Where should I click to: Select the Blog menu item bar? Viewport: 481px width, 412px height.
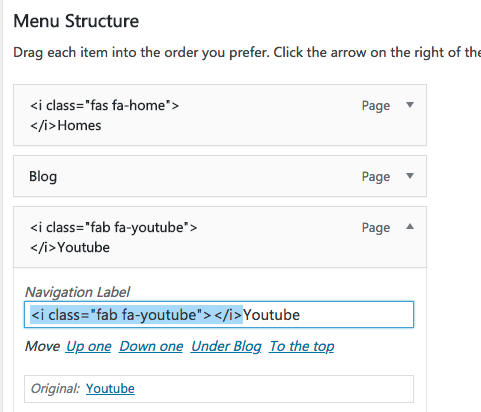coord(220,176)
